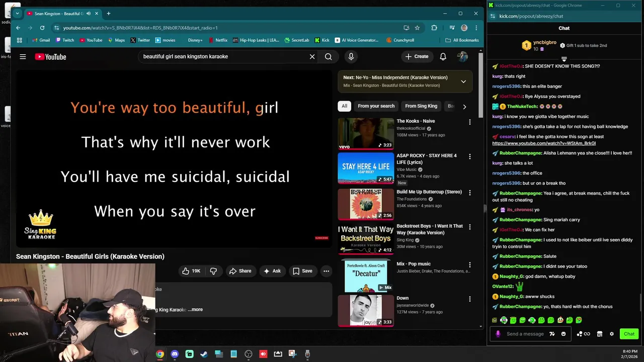Like the video with 19K likes

[191, 271]
